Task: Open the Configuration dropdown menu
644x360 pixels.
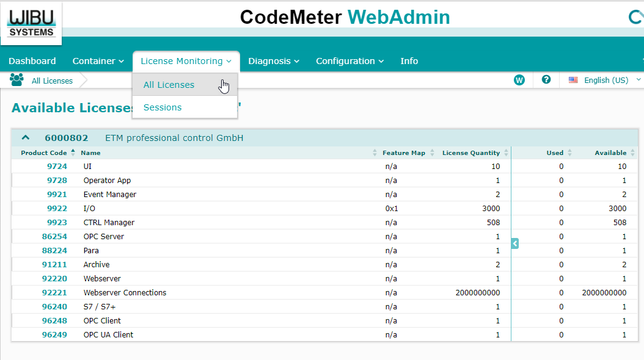Action: point(349,61)
